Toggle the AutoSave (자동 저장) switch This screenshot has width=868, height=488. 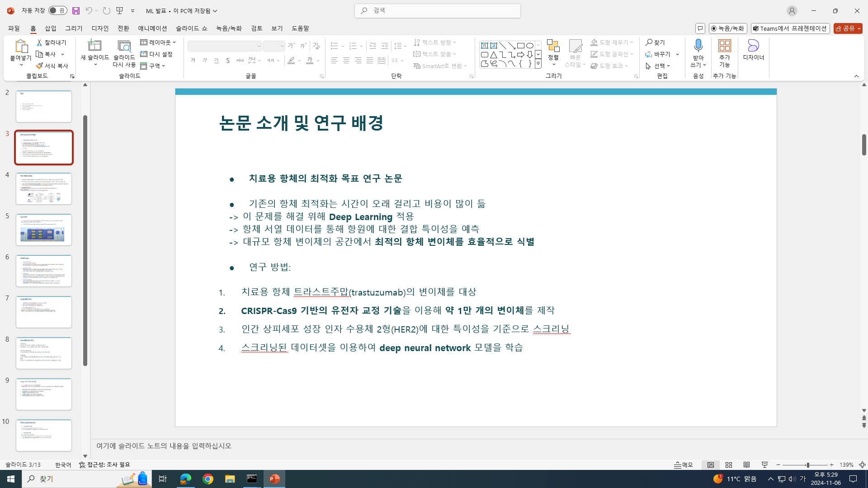tap(58, 10)
